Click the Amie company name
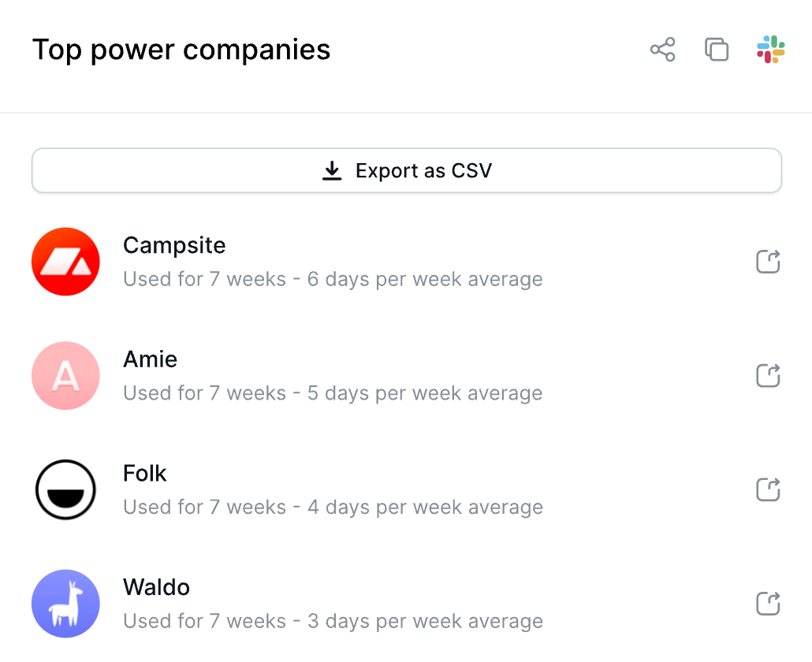This screenshot has width=812, height=662. [150, 359]
